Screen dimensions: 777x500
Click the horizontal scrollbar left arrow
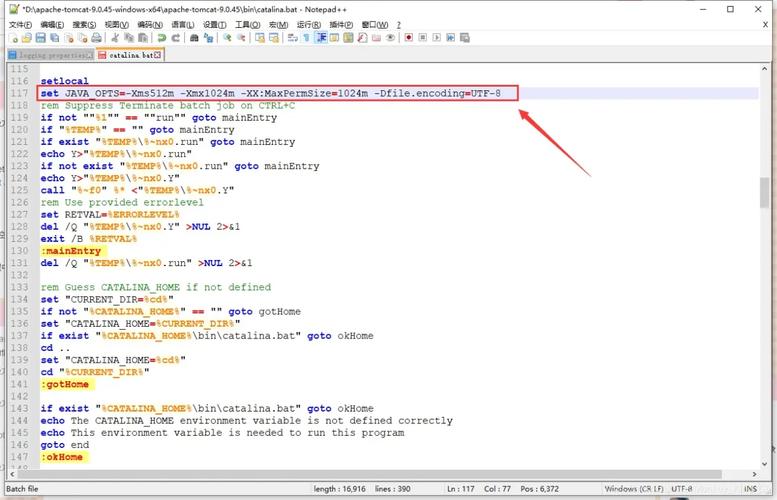click(12, 474)
